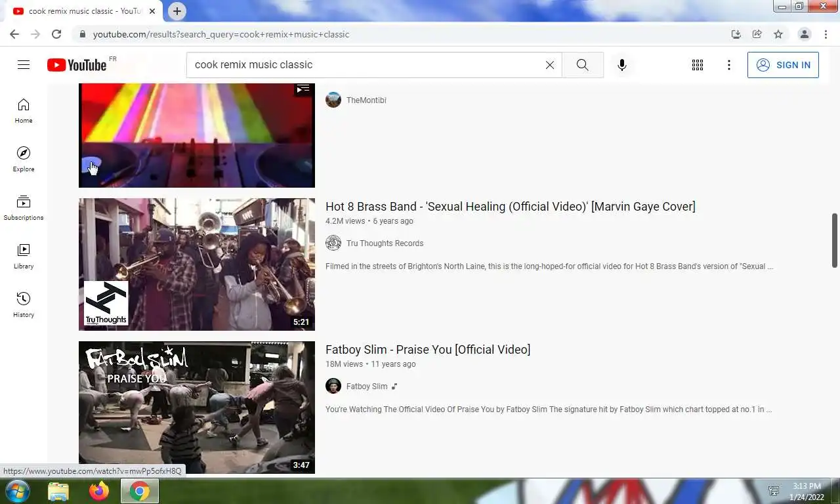Open the Windows Start menu
840x504 pixels.
point(18,491)
